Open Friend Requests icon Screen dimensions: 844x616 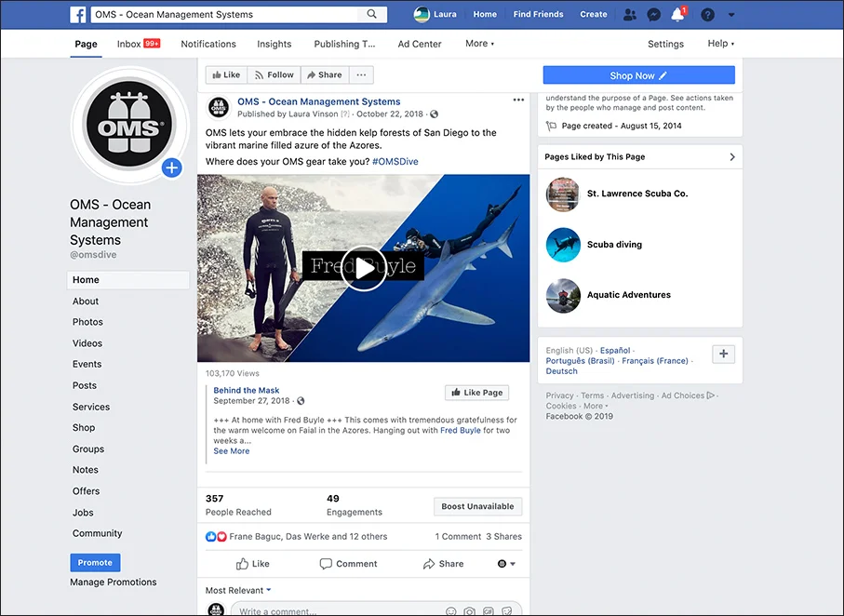(630, 15)
